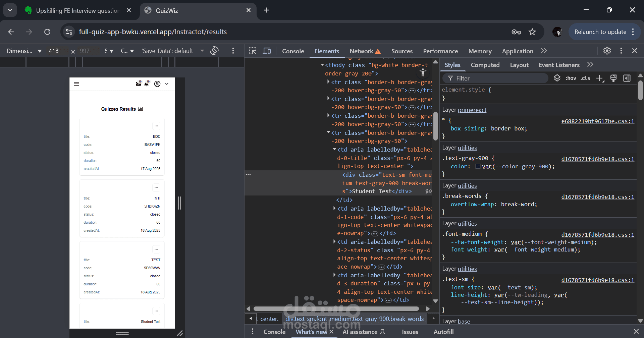
Task: Open the e6882219bf9617be.css:1 source link
Action: (x=598, y=121)
